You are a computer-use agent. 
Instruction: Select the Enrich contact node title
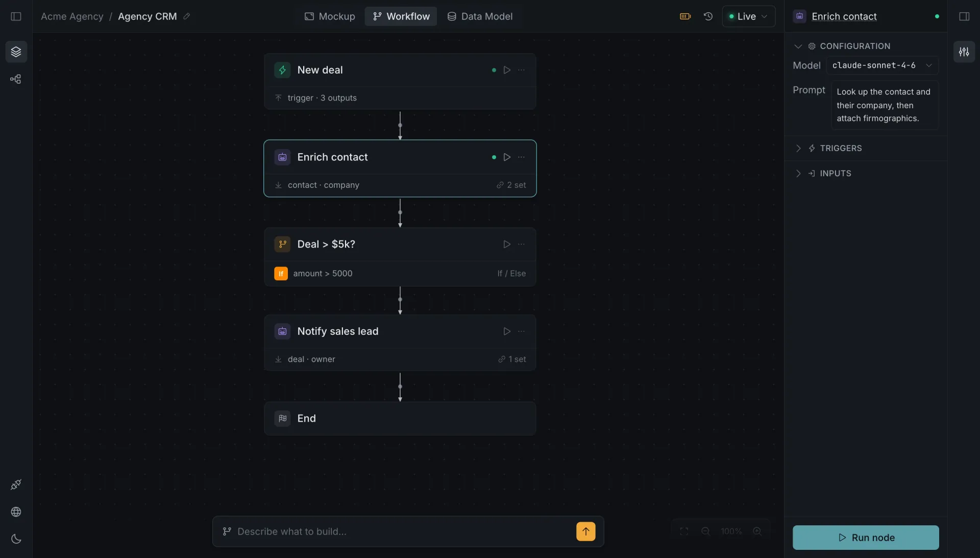[332, 157]
